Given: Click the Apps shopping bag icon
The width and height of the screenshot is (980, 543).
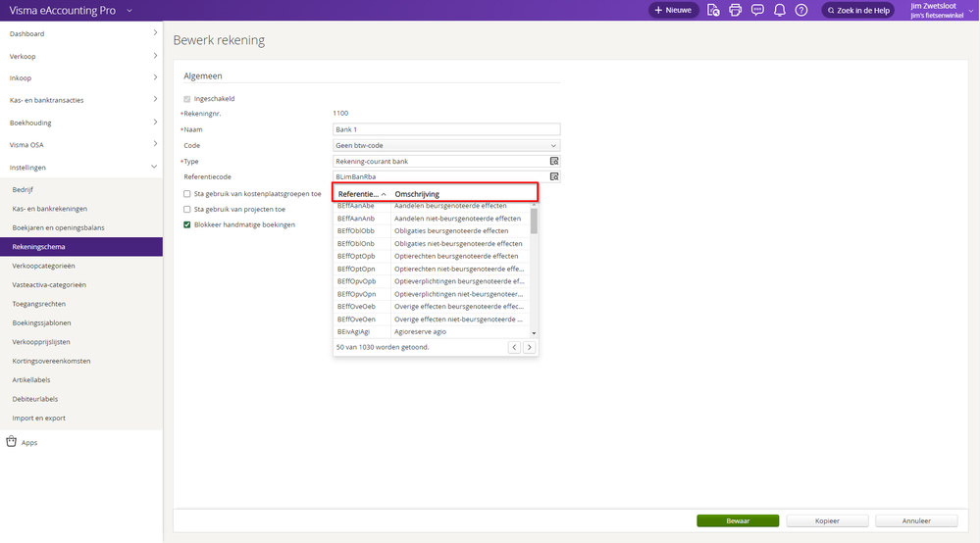Looking at the screenshot, I should pyautogui.click(x=11, y=441).
